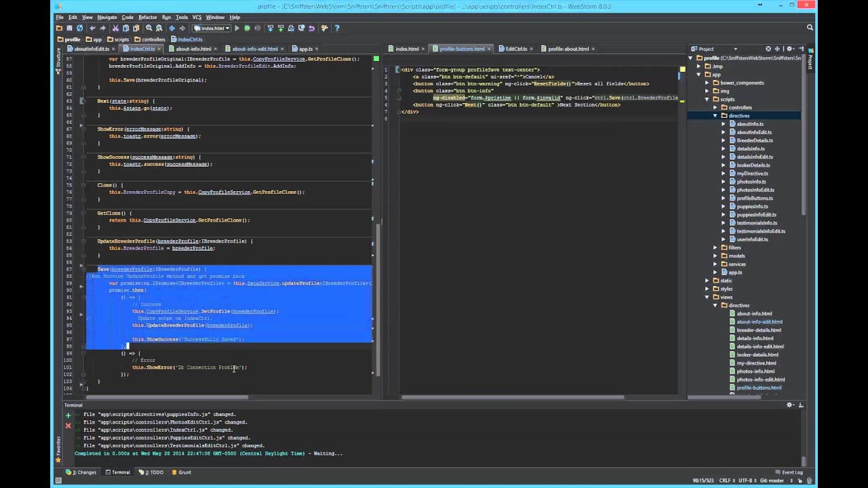Click the Paste toolbar icon
This screenshot has height=488, width=868.
click(x=136, y=28)
